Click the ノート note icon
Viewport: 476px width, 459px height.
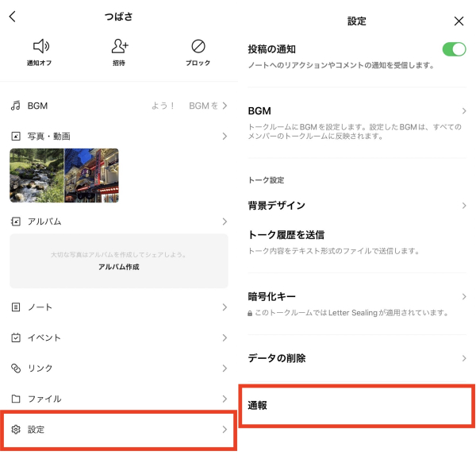point(16,307)
